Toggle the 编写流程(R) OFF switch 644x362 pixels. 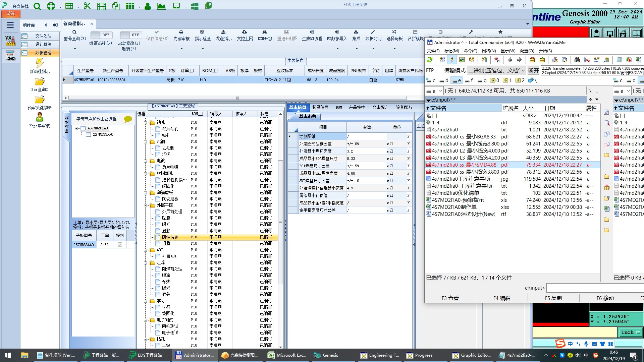tap(101, 35)
